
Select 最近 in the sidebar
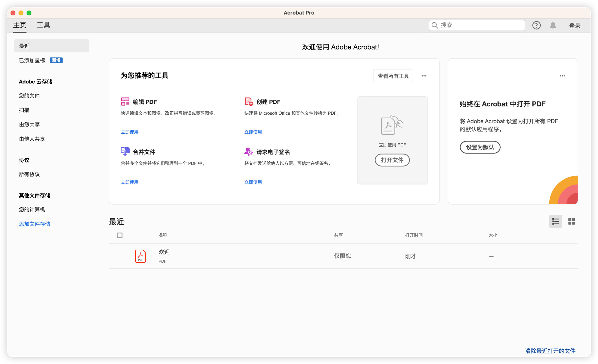point(51,46)
